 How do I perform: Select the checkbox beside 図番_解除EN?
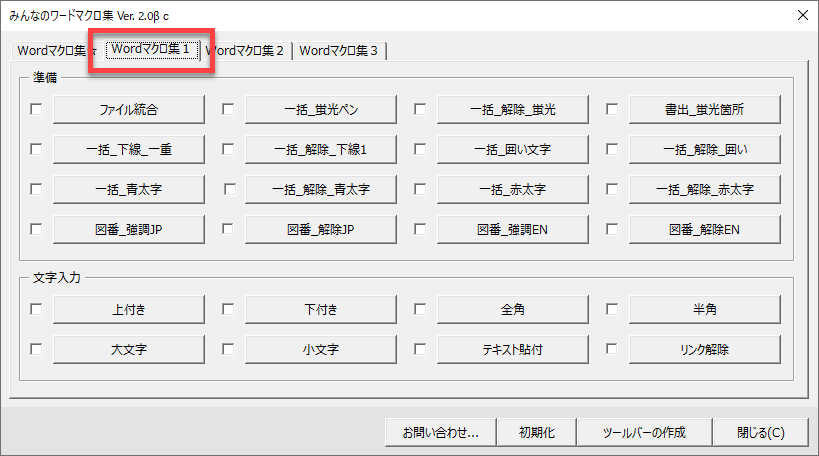point(612,229)
